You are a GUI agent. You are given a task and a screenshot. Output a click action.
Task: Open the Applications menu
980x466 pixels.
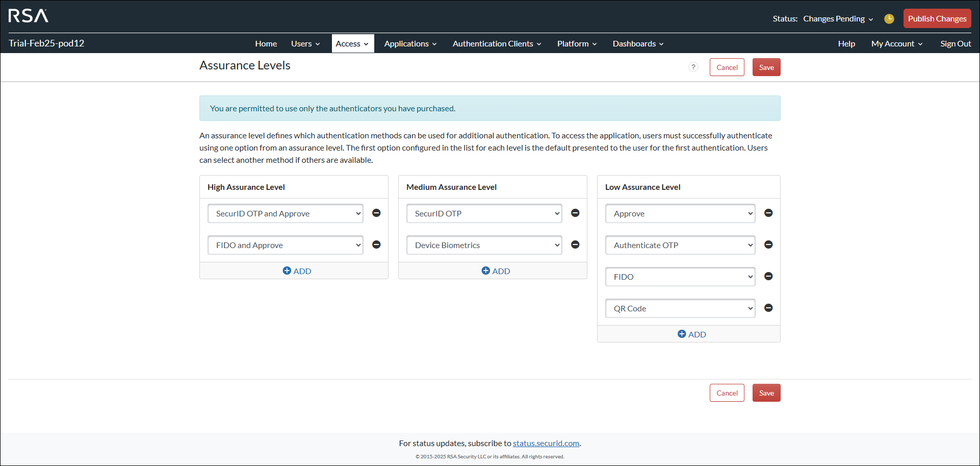(410, 44)
